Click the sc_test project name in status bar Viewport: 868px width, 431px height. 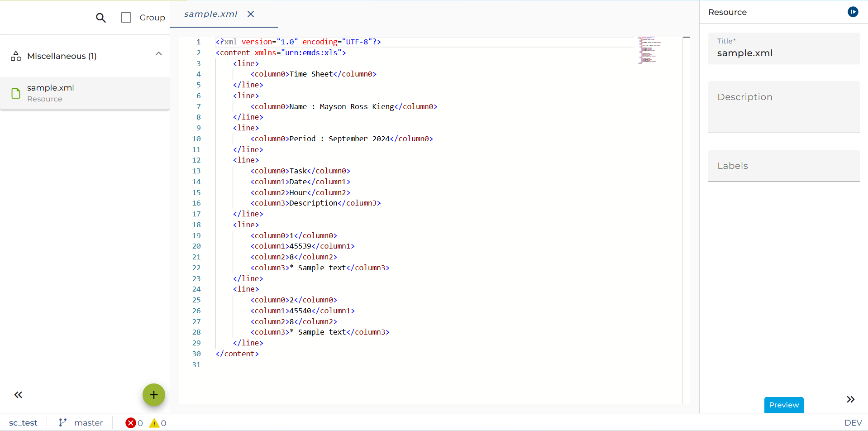[23, 423]
